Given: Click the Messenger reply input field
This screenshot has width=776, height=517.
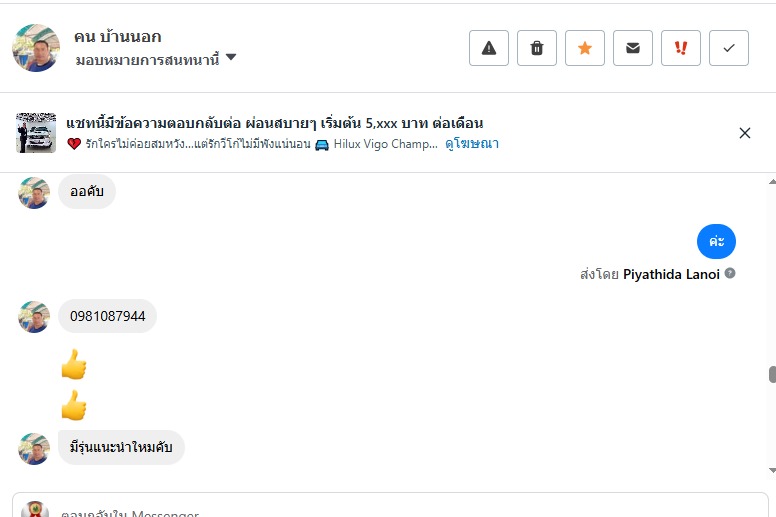Looking at the screenshot, I should click(x=390, y=508).
